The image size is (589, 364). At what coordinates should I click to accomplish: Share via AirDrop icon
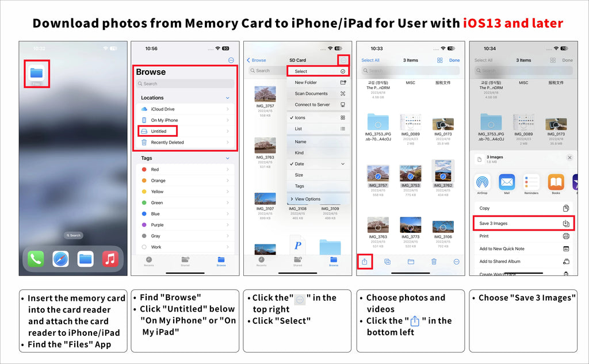click(x=483, y=182)
